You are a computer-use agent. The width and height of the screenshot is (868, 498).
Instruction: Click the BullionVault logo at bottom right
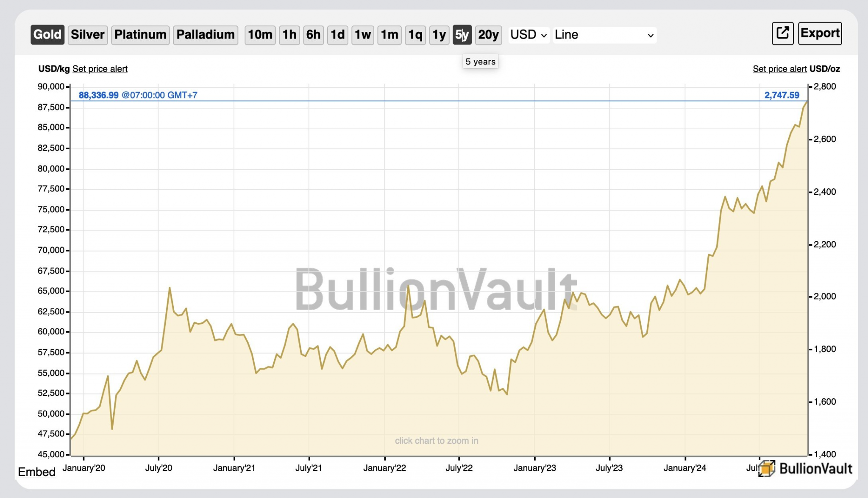[805, 468]
